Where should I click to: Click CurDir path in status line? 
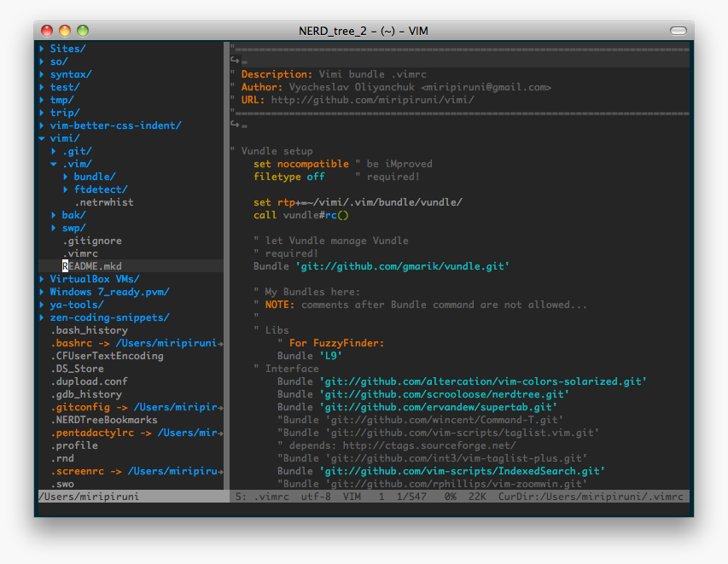[591, 497]
